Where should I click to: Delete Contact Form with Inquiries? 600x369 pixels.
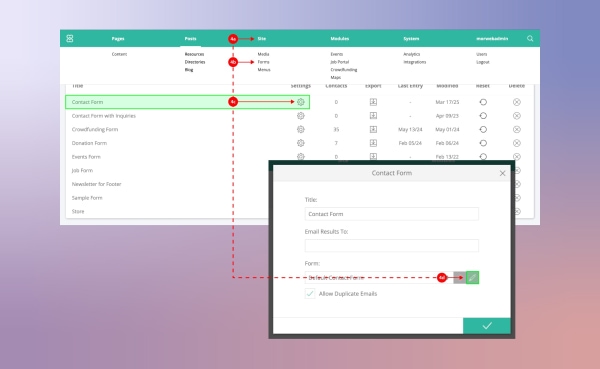[x=517, y=116]
